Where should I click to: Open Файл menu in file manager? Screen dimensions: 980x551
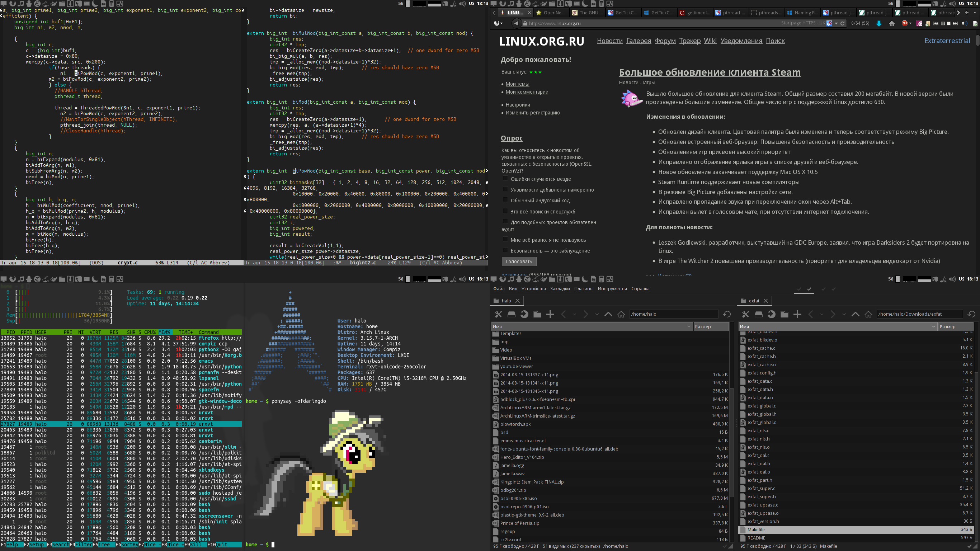click(x=499, y=289)
